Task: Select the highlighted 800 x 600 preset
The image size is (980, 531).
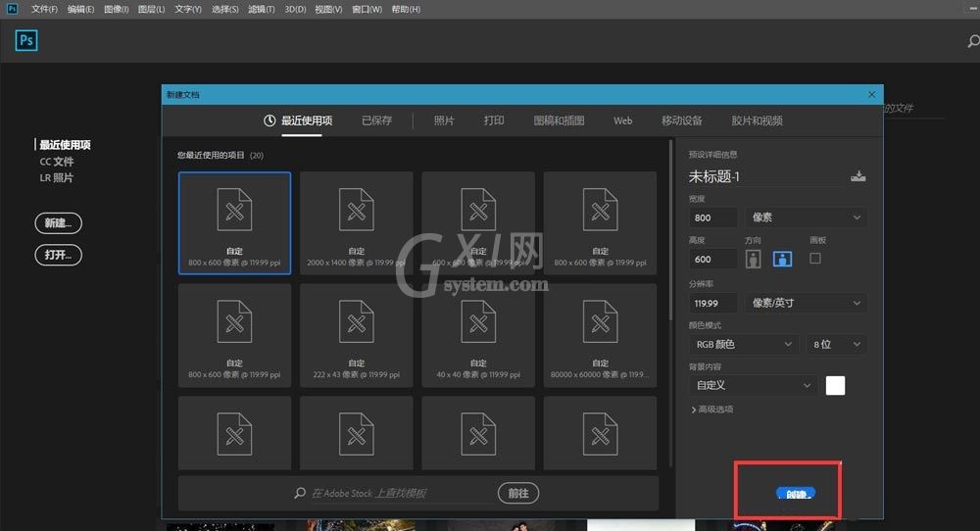Action: tap(234, 223)
